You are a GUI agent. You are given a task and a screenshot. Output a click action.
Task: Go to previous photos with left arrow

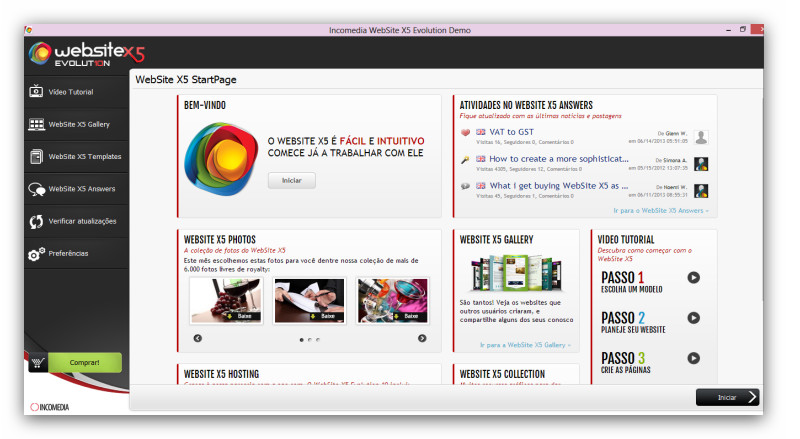(197, 338)
